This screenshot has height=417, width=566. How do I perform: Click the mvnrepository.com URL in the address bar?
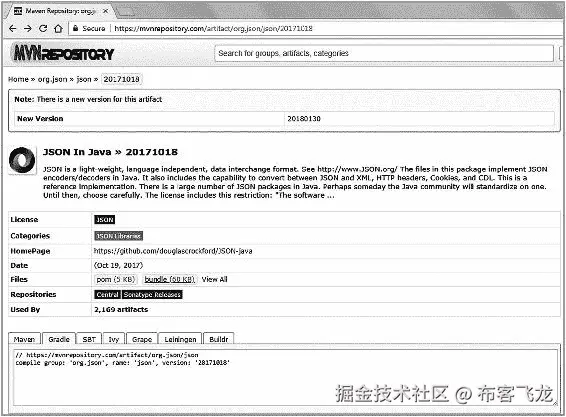click(x=213, y=29)
